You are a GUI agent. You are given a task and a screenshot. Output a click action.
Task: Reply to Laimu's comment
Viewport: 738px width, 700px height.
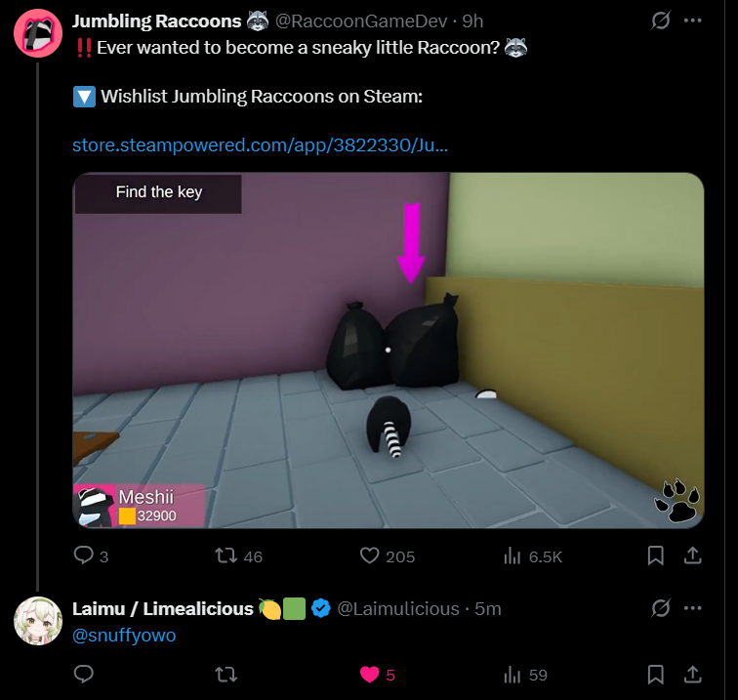coord(84,674)
